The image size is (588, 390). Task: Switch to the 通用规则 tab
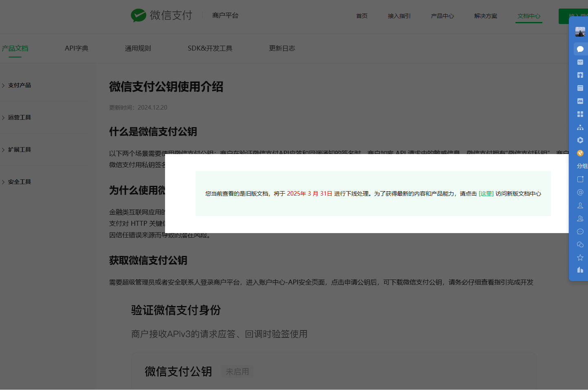pyautogui.click(x=138, y=48)
